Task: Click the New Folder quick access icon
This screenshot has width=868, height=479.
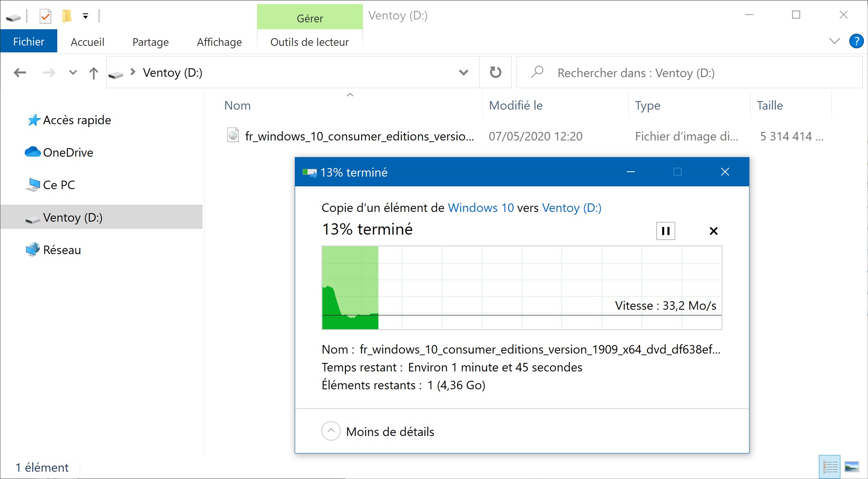Action: [x=67, y=16]
